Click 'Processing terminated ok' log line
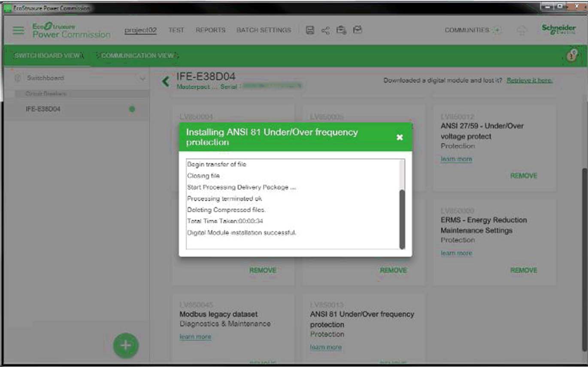Image resolution: width=588 pixels, height=367 pixels. pos(224,199)
